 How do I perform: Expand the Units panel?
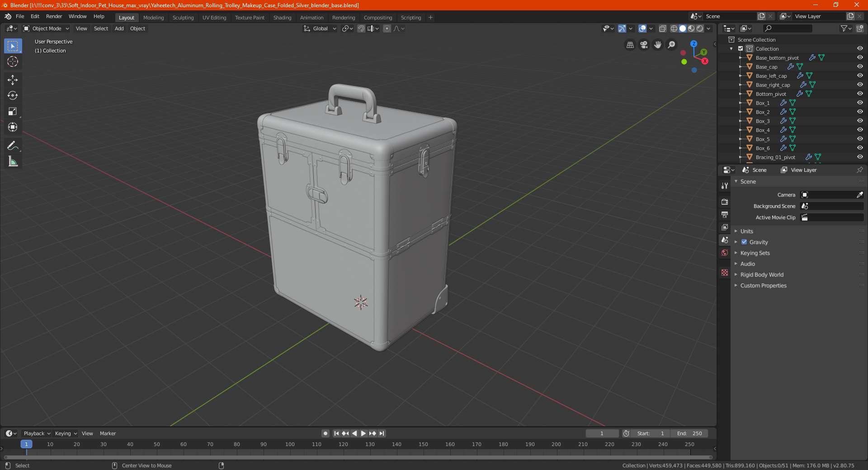click(747, 231)
